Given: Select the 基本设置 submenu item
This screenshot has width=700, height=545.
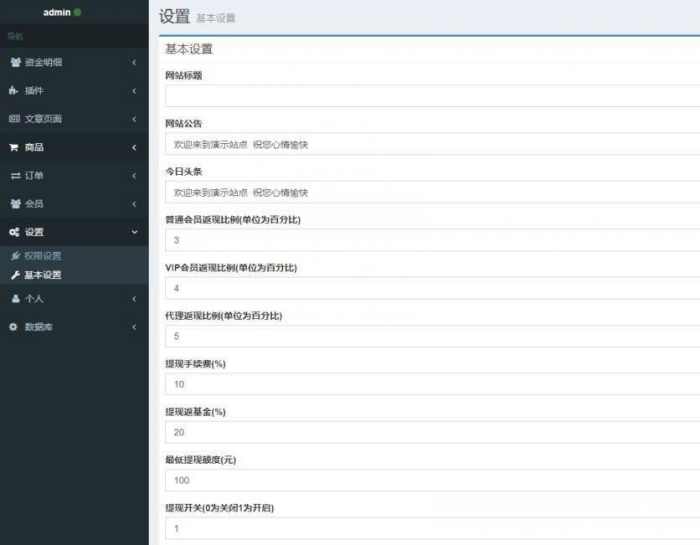Looking at the screenshot, I should coord(42,275).
